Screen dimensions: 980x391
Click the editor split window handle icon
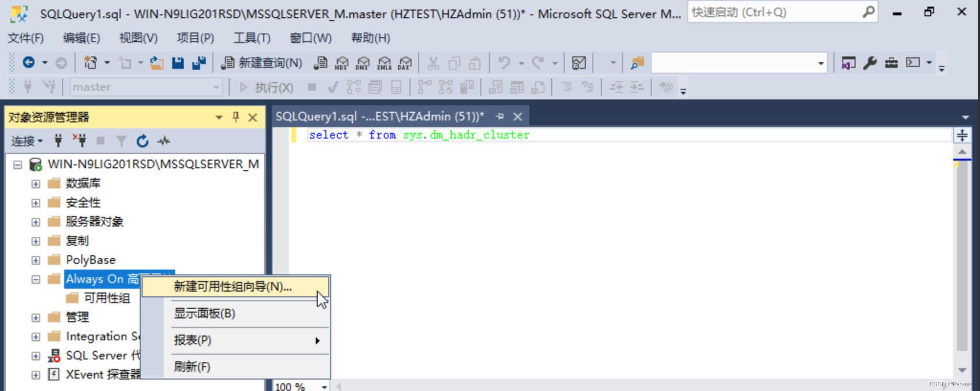(x=962, y=136)
